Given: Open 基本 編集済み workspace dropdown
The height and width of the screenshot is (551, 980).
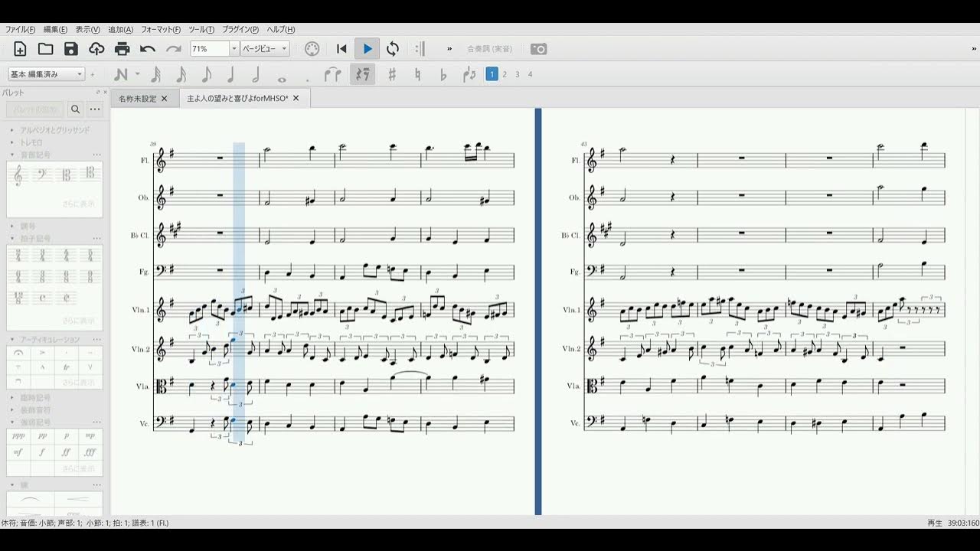Looking at the screenshot, I should [x=46, y=74].
